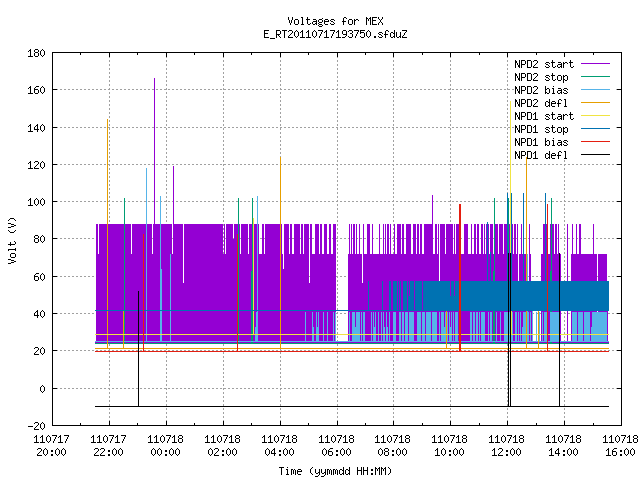Click the 180 value on voltage axis
640x480 pixels.
36,53
